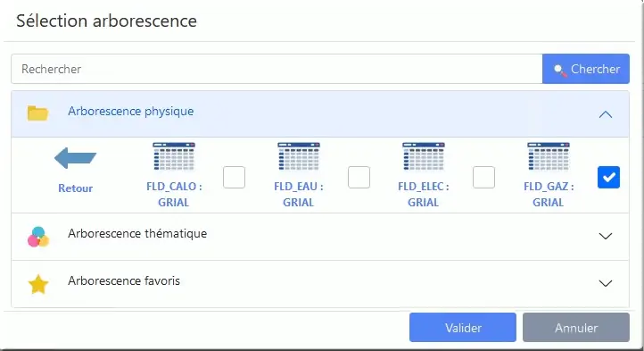Check the FLD_CALO : GRIAL checkbox
The image size is (644, 351).
tap(234, 178)
